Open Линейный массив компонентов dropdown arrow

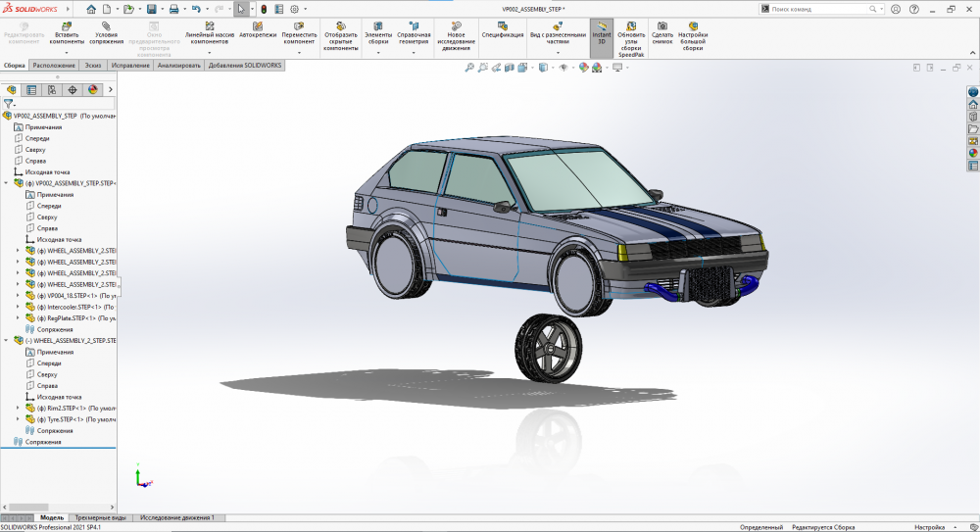(x=210, y=52)
